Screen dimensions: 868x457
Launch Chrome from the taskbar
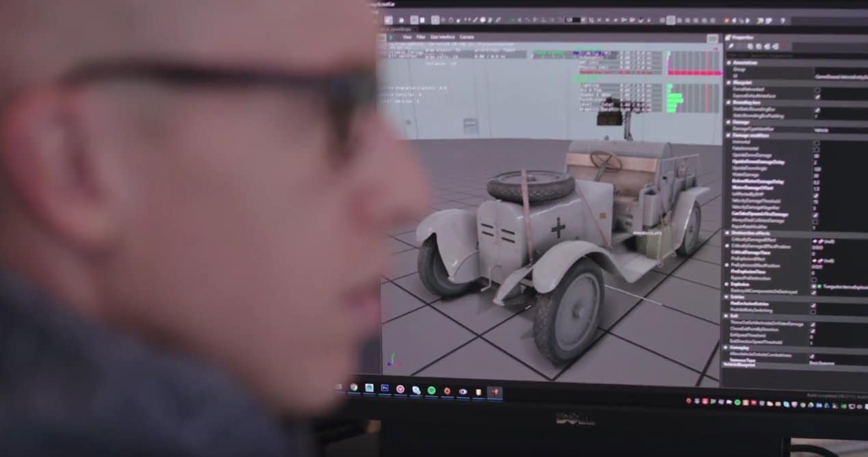click(353, 387)
